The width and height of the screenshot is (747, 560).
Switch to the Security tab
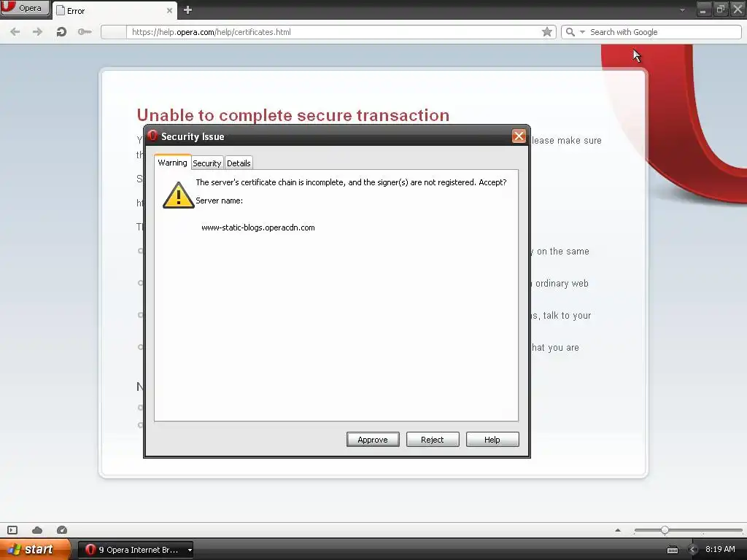click(206, 163)
